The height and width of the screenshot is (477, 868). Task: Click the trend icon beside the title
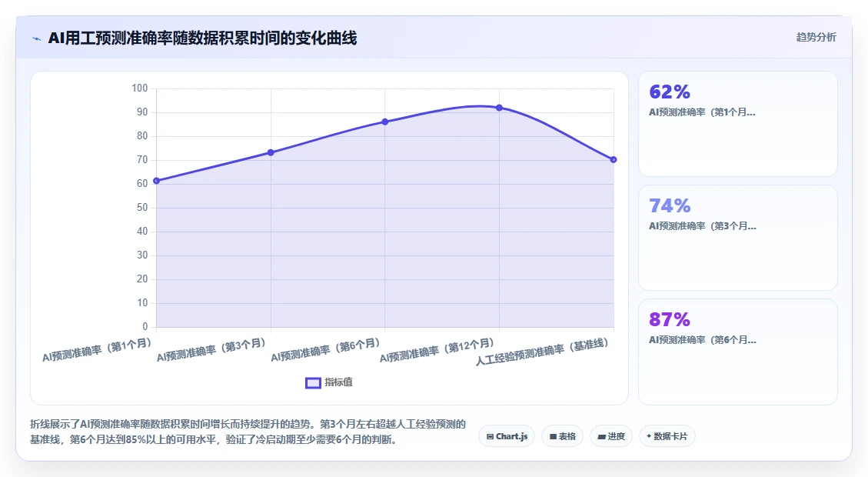pos(37,38)
